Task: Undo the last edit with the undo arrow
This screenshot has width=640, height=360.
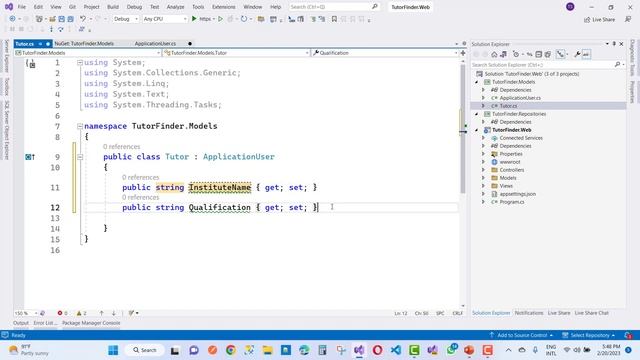Action: pos(83,19)
